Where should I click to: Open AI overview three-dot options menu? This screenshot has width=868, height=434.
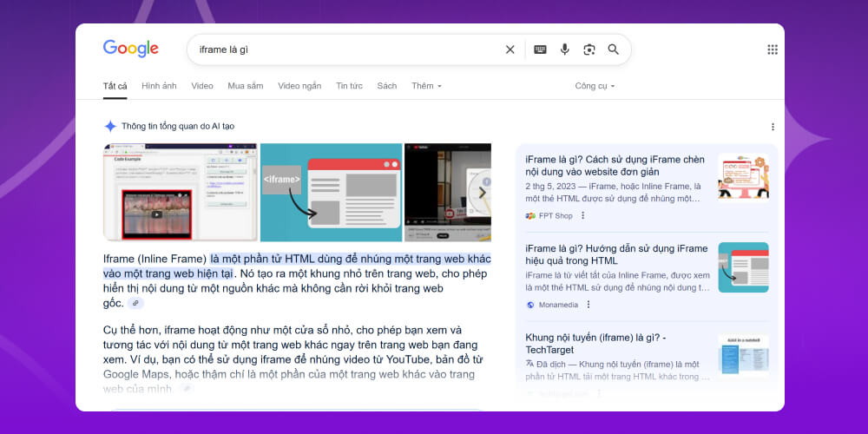773,127
